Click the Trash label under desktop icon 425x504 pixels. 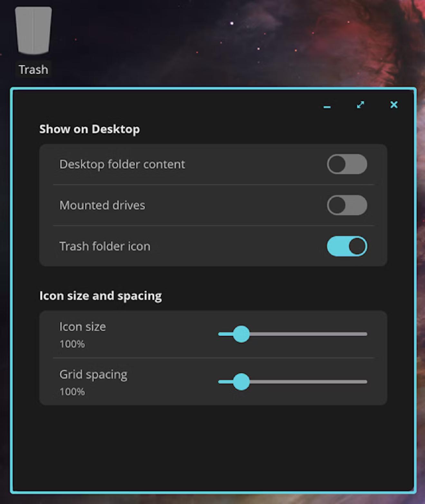(33, 70)
